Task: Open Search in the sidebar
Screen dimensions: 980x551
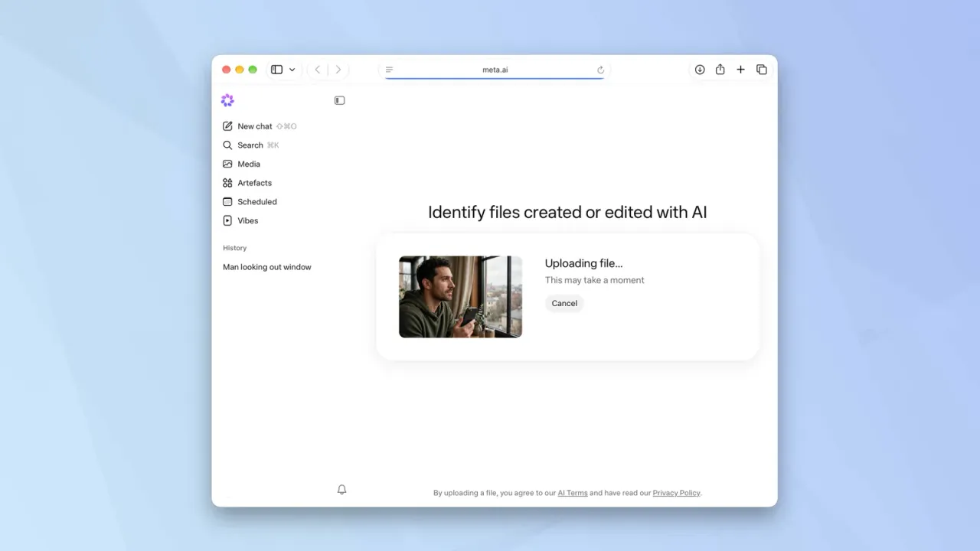Action: 251,145
